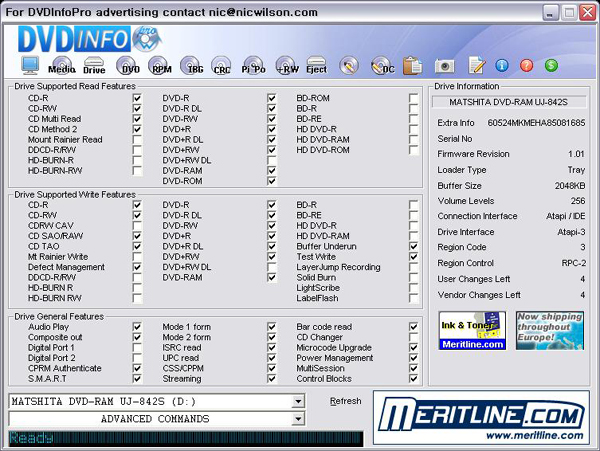Click the disc with pencil icon
Screen dimensions: 600x451
[349, 66]
